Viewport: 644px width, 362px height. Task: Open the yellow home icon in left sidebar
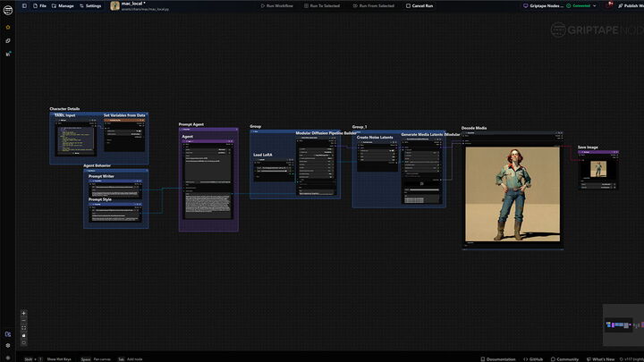tap(8, 27)
